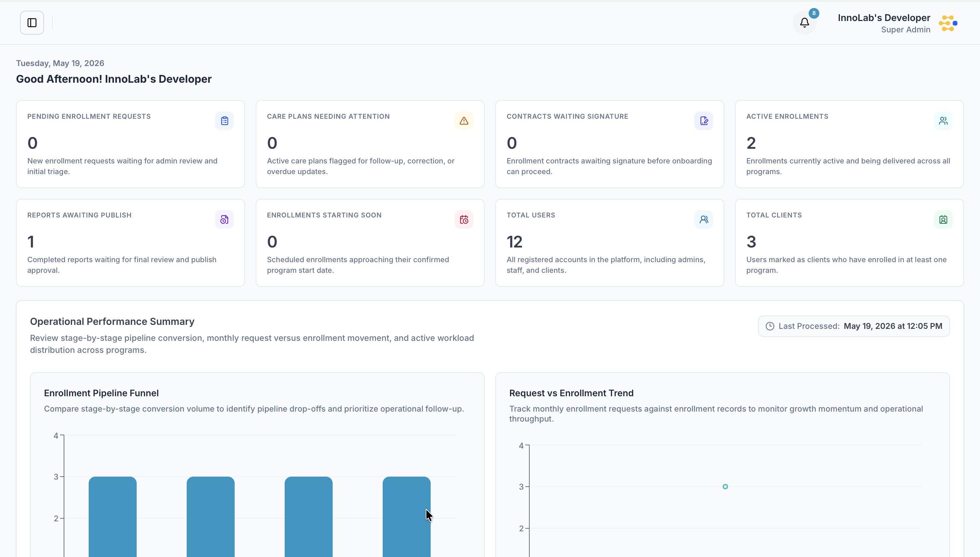Click Enrollment Pipeline Funnel heading
Viewport: 980px width, 557px height.
(101, 393)
